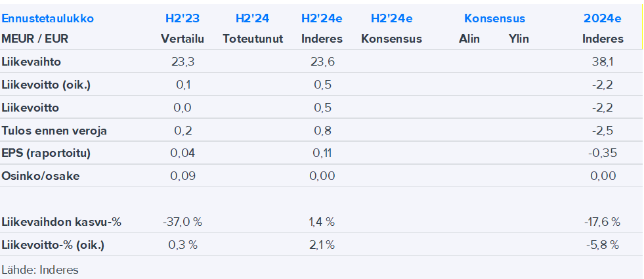The width and height of the screenshot is (644, 279).
Task: Click the Ennustetaulukko table title
Action: point(48,18)
